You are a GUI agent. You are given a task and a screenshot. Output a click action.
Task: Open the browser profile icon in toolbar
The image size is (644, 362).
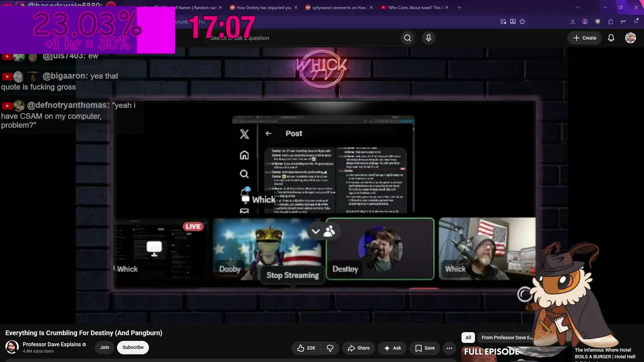pyautogui.click(x=585, y=22)
